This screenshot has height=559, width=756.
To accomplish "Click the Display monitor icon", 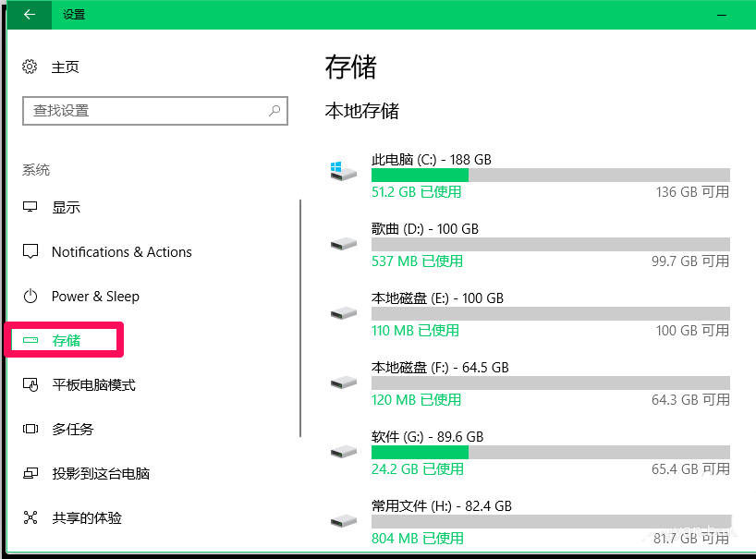I will tap(30, 208).
